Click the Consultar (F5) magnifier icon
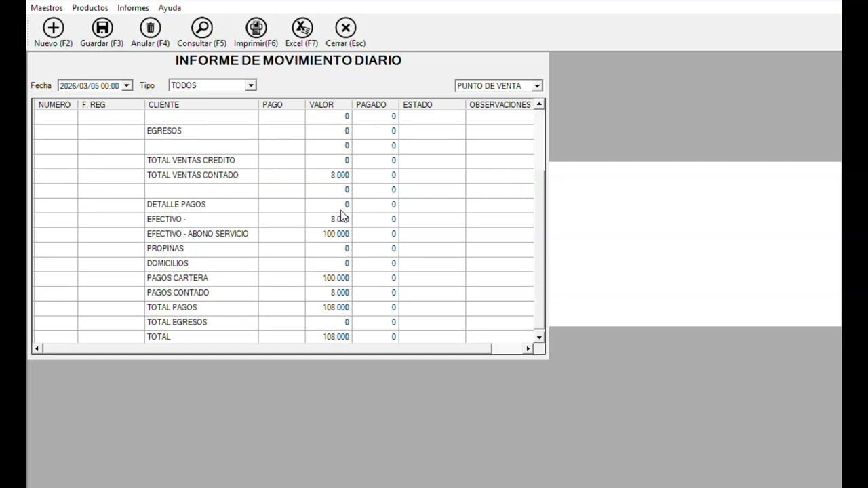Viewport: 868px width, 488px height. pos(201,28)
